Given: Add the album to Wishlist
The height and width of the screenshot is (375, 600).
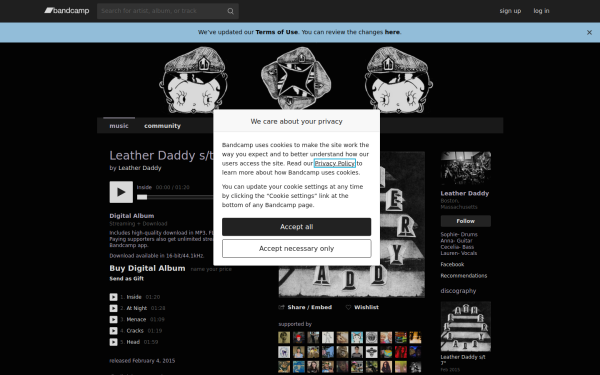Looking at the screenshot, I should click(362, 307).
